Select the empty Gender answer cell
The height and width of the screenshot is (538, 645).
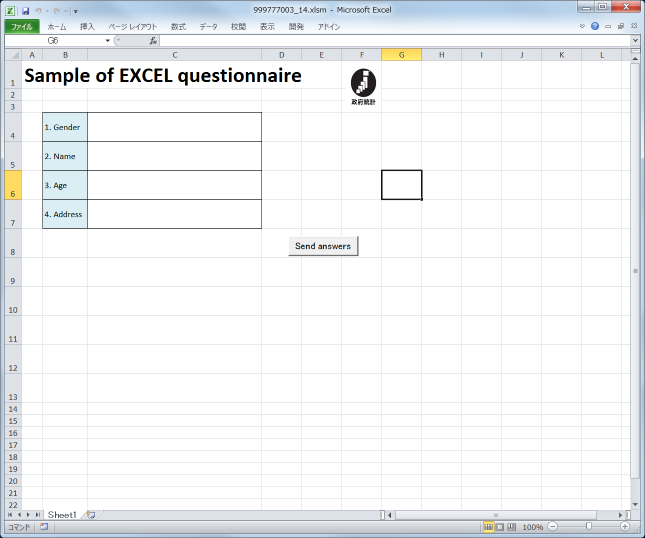[x=174, y=127]
